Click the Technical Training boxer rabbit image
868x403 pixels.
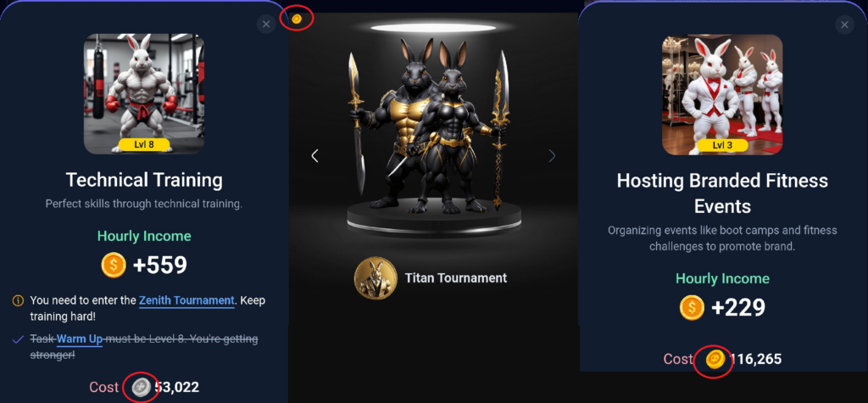click(144, 93)
